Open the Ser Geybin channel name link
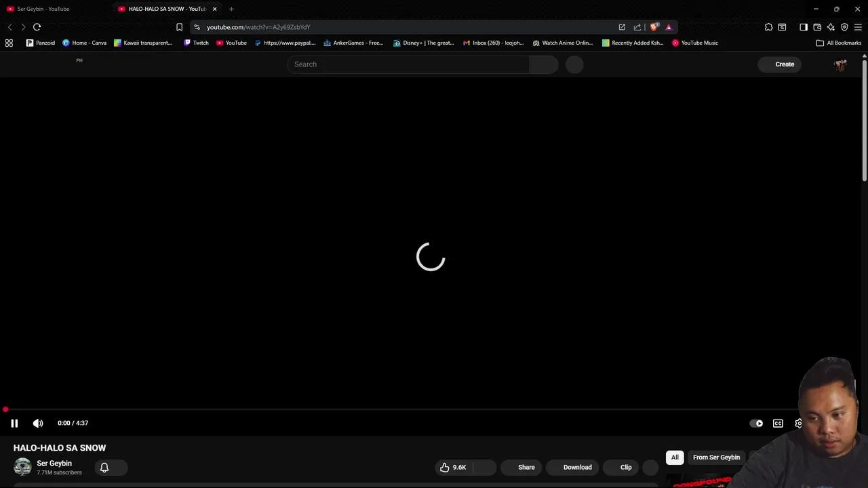 coord(54,464)
